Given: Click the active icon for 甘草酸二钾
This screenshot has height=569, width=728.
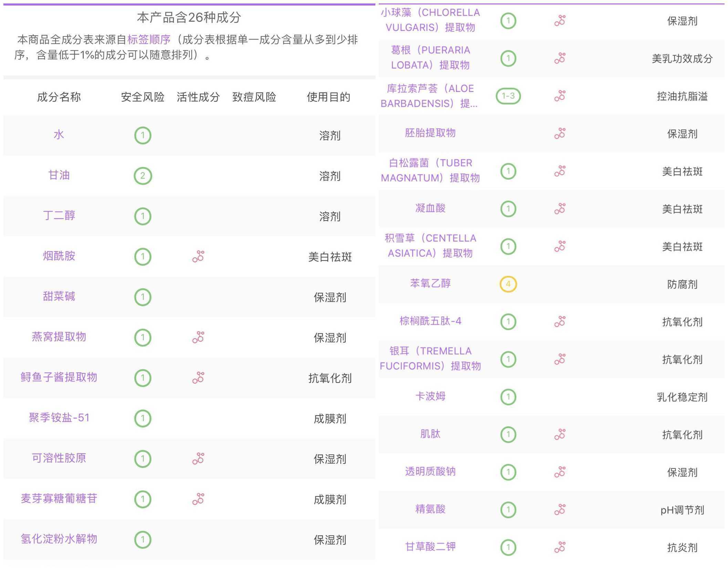Looking at the screenshot, I should coord(560,547).
